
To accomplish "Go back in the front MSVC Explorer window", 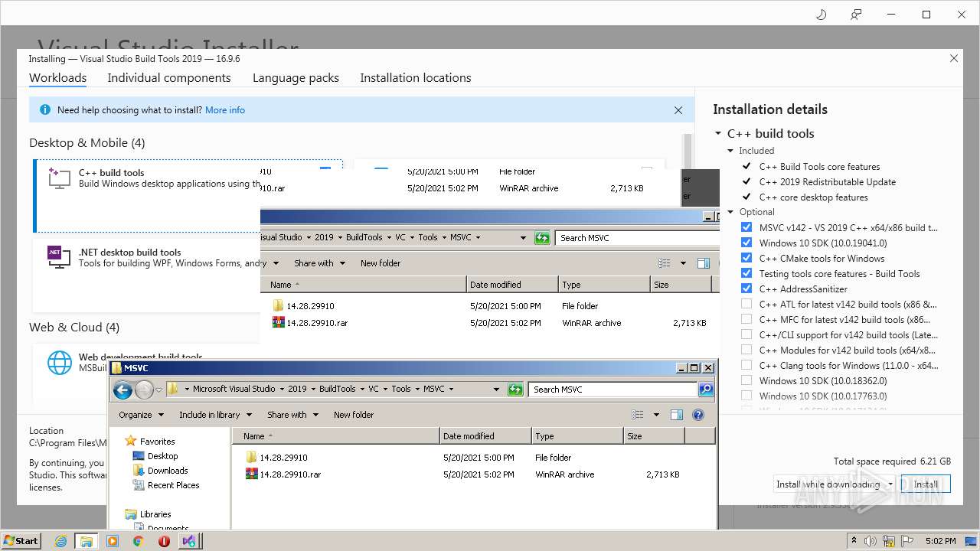I will [x=122, y=390].
